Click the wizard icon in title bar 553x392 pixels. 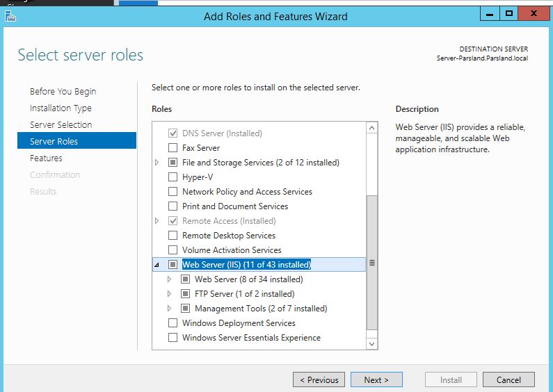[10, 16]
